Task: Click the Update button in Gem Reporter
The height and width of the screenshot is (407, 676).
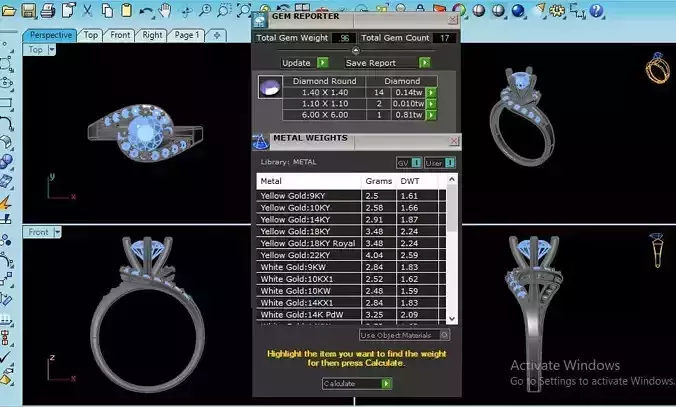Action: (305, 63)
